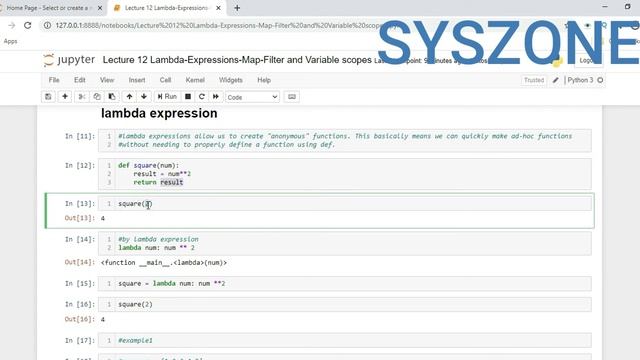This screenshot has height=360, width=640.
Task: Click the Trusted notebook indicator
Action: 534,80
